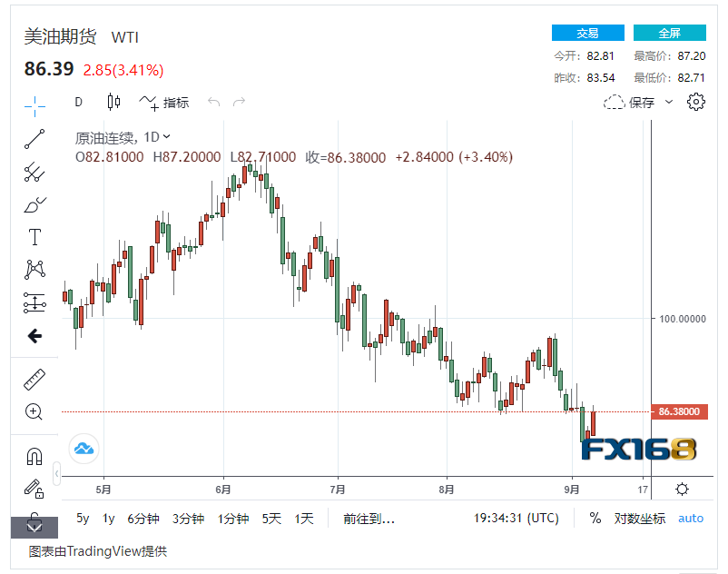Click the redo arrow
The height and width of the screenshot is (574, 728).
pos(239,102)
